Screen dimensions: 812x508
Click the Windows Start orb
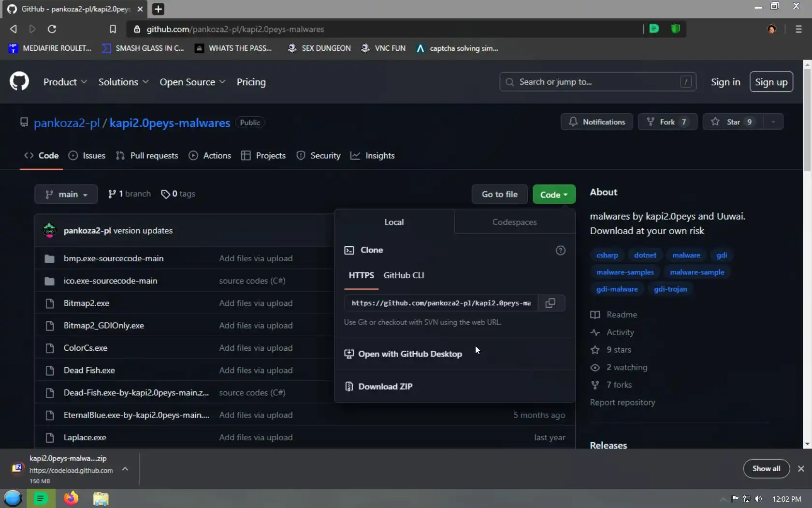tap(13, 498)
